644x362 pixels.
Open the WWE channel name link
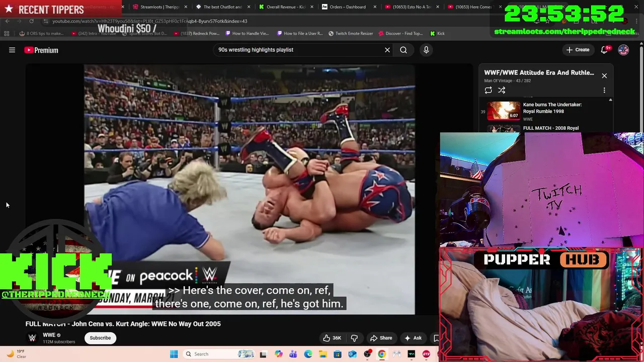[49, 335]
